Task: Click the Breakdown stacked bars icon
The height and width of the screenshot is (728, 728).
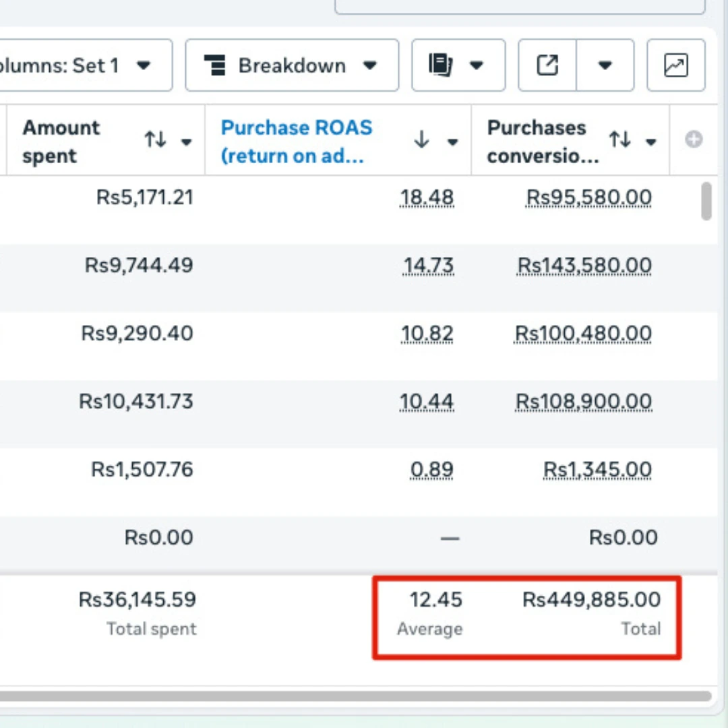Action: pos(215,66)
